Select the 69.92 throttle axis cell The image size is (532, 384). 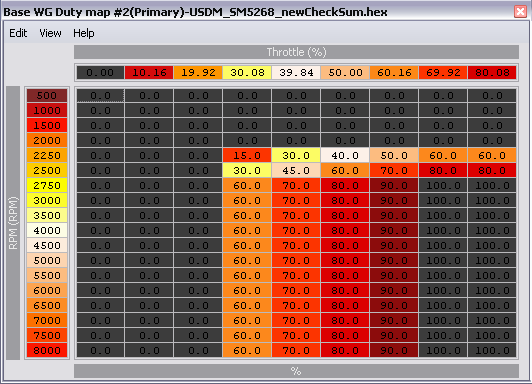coord(443,73)
